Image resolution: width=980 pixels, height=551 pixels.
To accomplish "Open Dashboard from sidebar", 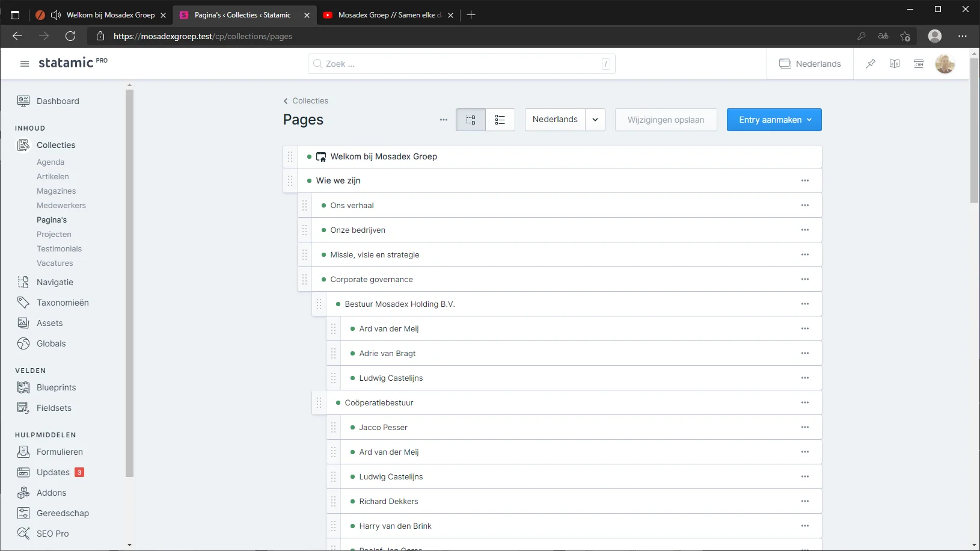I will pyautogui.click(x=58, y=101).
